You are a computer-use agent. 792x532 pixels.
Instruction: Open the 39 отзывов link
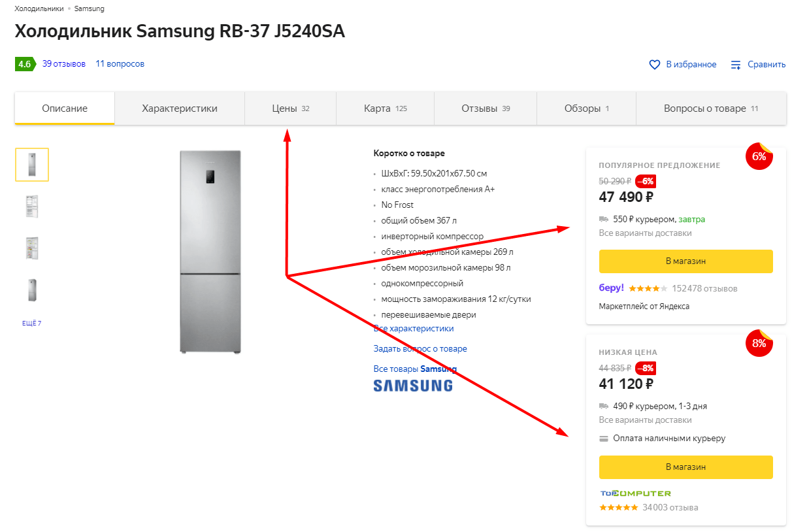64,64
